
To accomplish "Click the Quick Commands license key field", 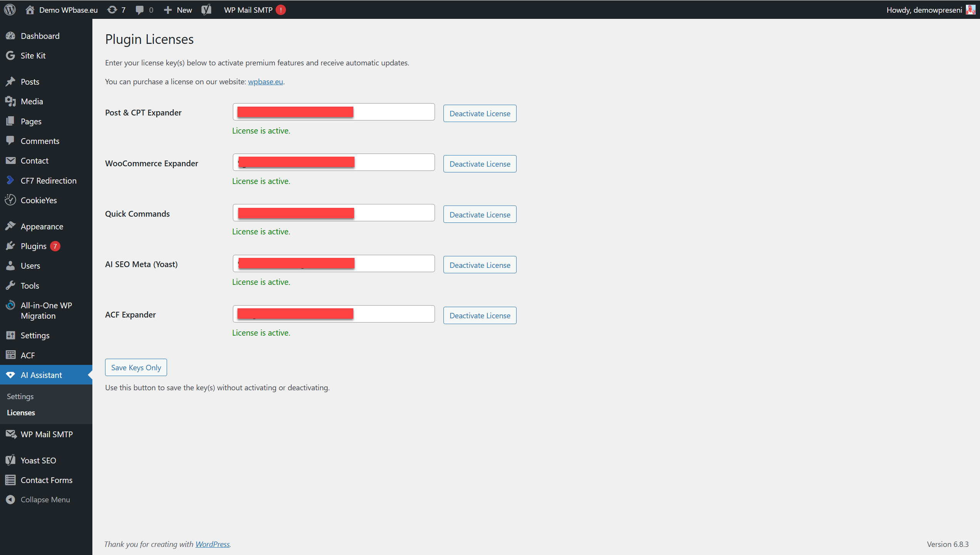I will (x=393, y=213).
